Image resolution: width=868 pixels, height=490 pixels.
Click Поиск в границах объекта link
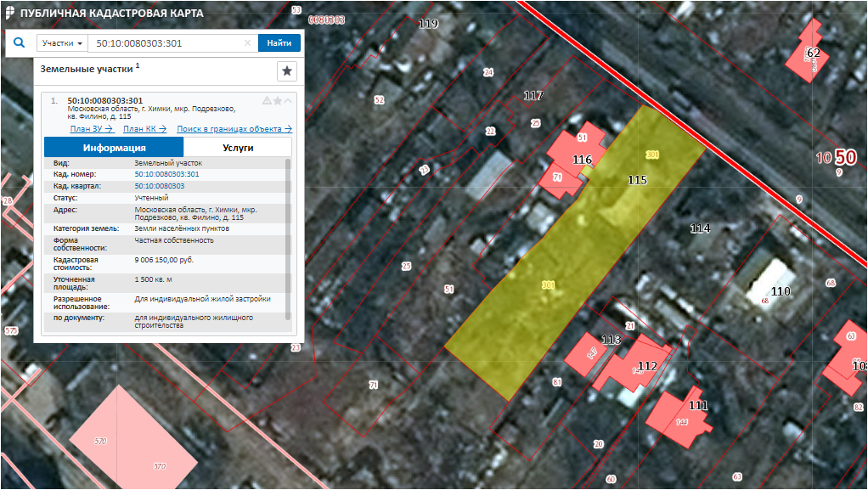234,129
